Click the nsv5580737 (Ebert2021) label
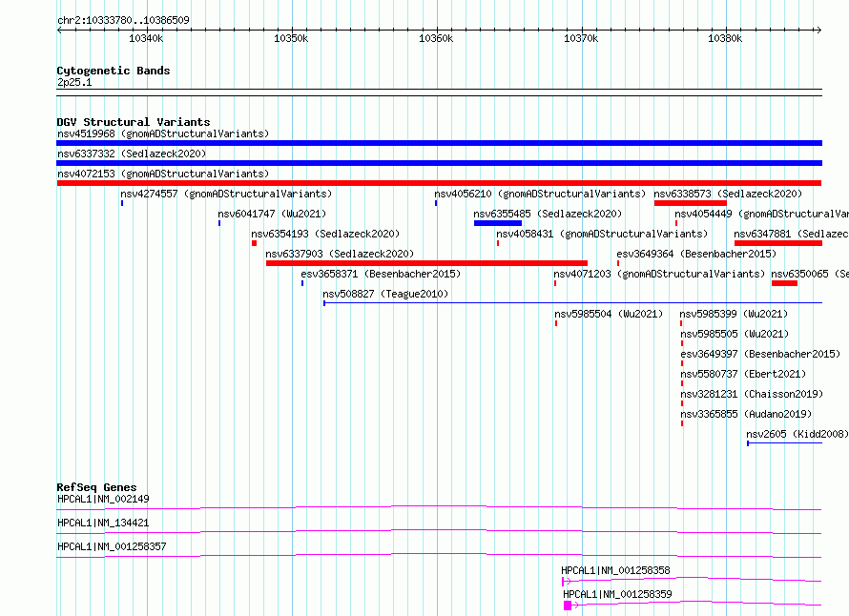The height and width of the screenshot is (616, 849). [743, 374]
